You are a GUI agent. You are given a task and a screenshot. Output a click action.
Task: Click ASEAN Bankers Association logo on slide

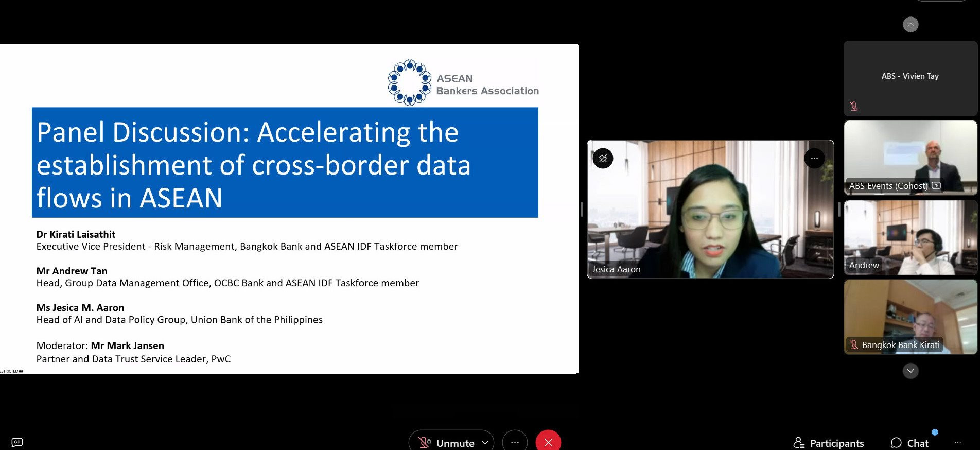[x=463, y=82]
